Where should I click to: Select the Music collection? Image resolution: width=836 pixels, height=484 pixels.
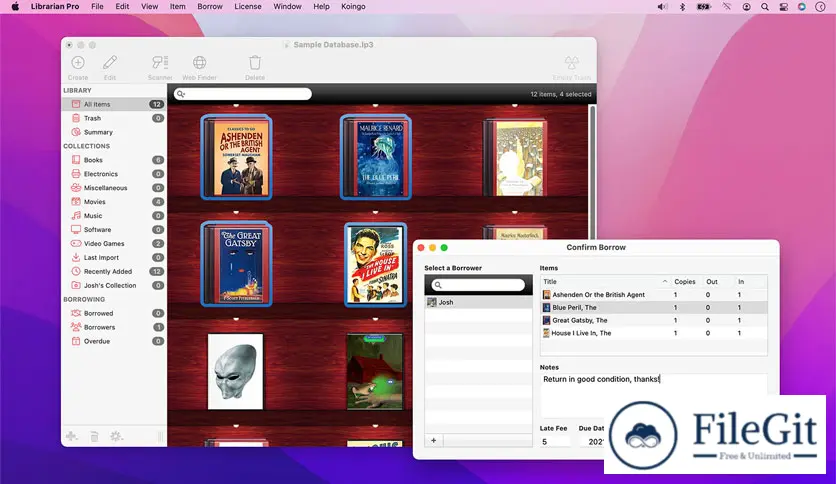click(114, 215)
